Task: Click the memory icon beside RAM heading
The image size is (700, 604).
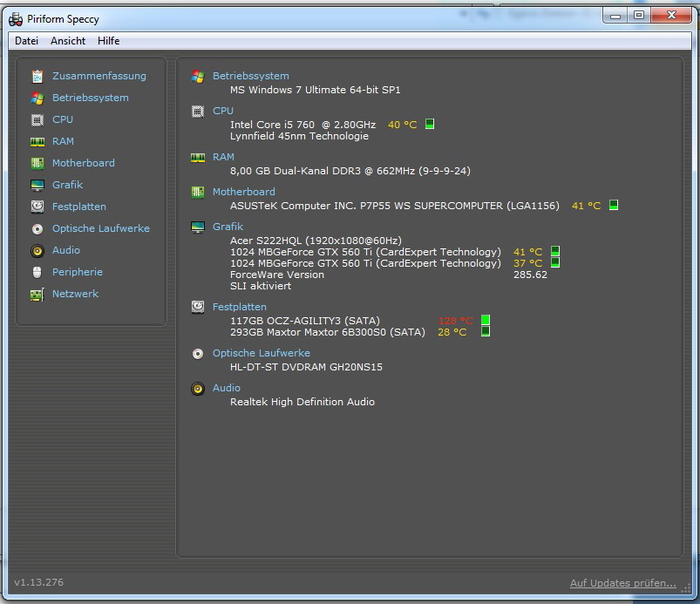Action: click(x=198, y=158)
